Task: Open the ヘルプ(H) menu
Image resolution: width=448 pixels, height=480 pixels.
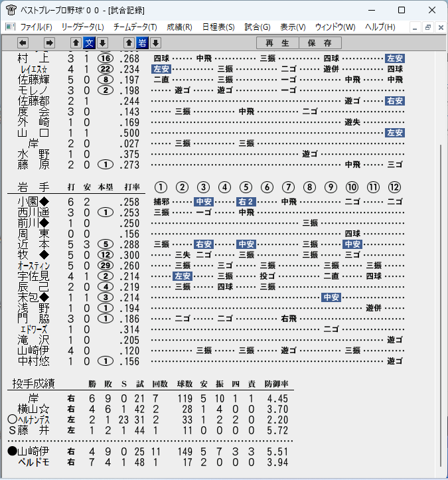Action: (x=380, y=27)
